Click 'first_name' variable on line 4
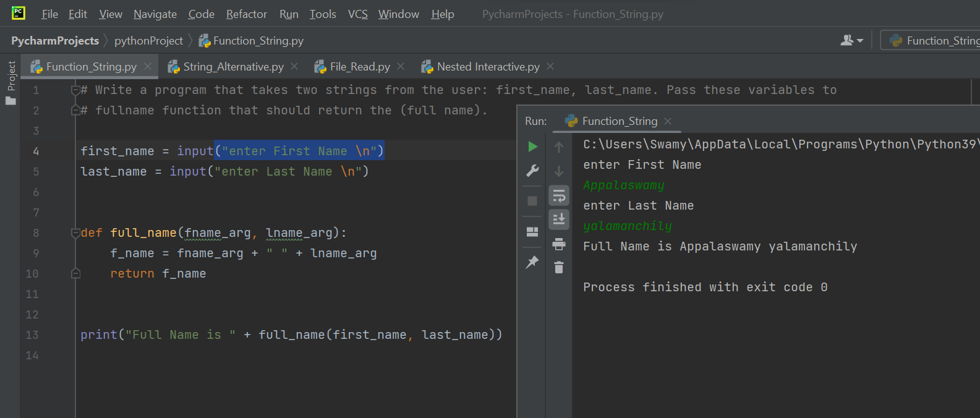980x418 pixels. (117, 151)
